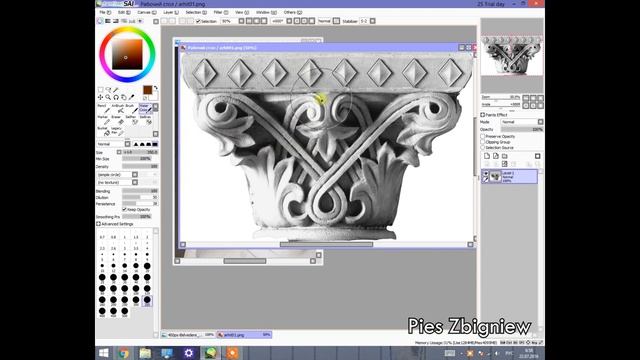This screenshot has height=360, width=640.
Task: Open the Others menu
Action: [293, 12]
